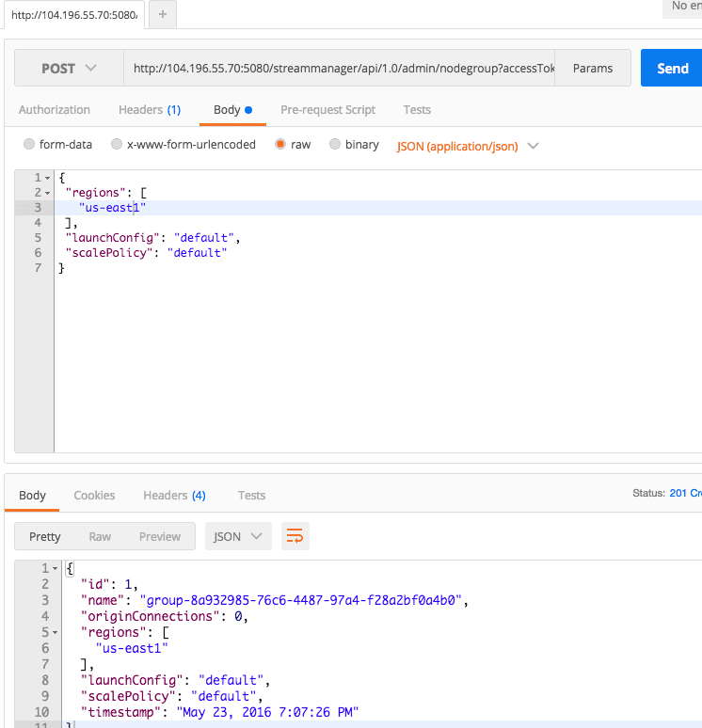702x728 pixels.
Task: Expand the JSON (application/json) content type dropdown
Action: (468, 147)
